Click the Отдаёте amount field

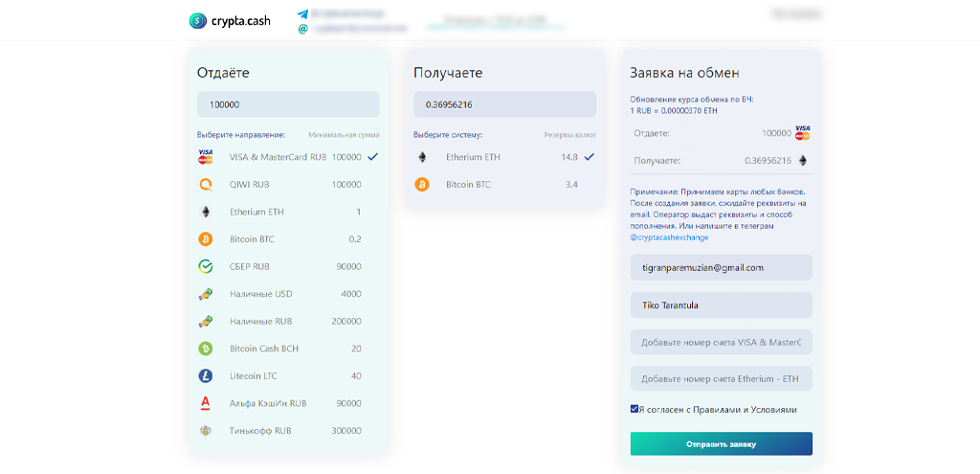(288, 104)
